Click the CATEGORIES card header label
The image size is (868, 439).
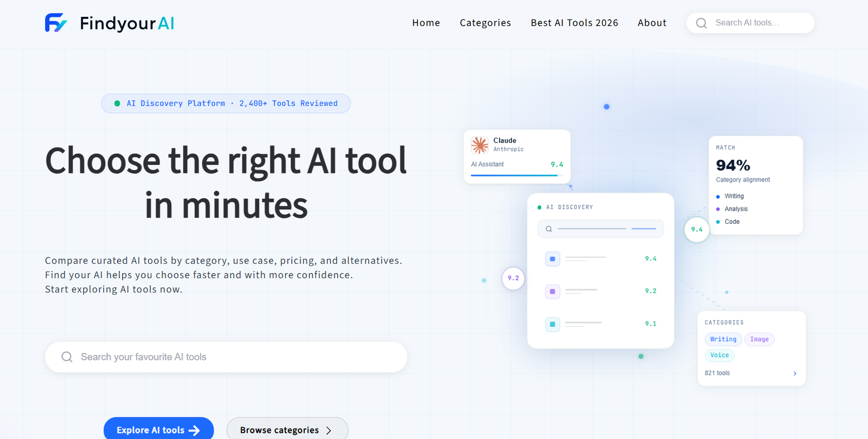tap(724, 322)
